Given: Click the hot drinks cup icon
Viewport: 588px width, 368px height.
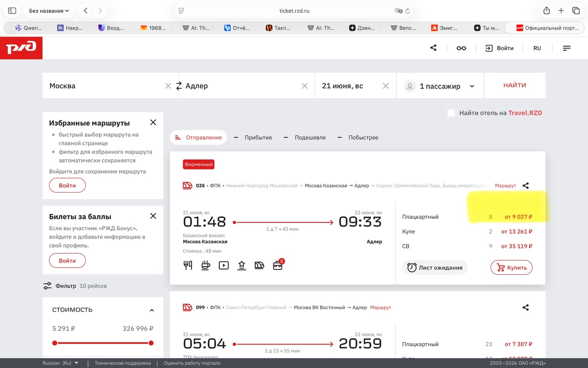Looking at the screenshot, I should (206, 265).
